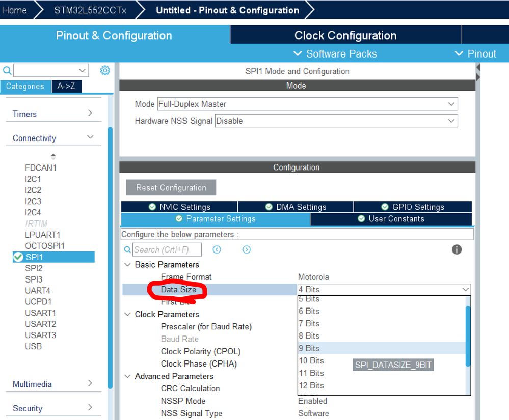Click the Data Size dropdown list scrollbar
The image size is (509, 420).
point(468,336)
